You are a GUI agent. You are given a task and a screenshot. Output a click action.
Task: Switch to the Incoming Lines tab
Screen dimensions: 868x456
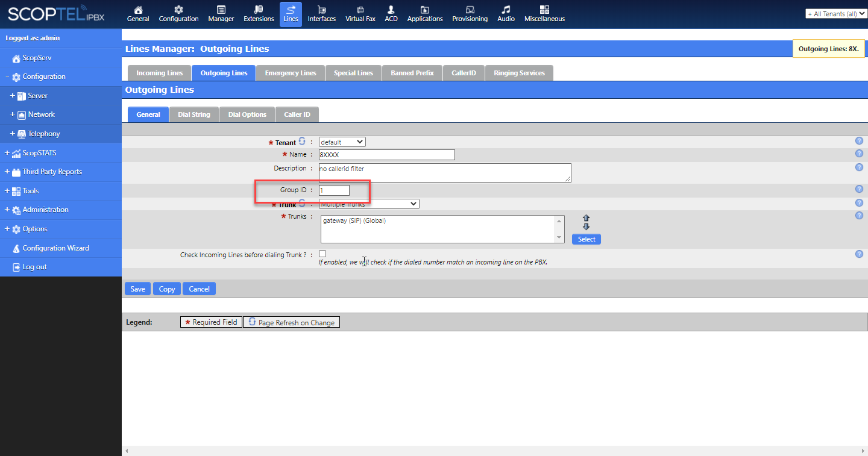(159, 73)
